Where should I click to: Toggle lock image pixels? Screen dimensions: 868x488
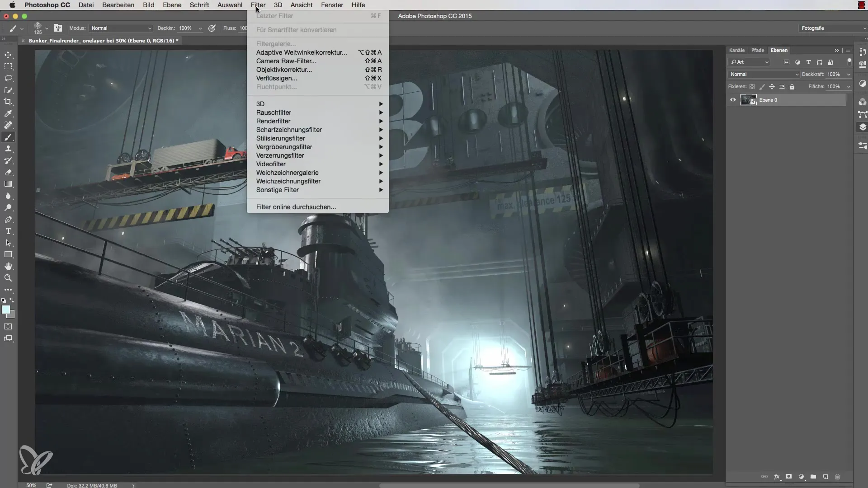(x=762, y=87)
